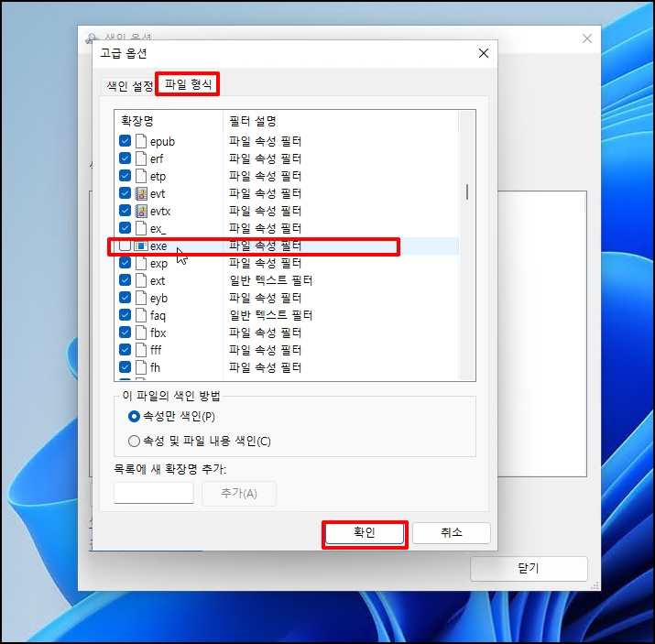Click 일반 텍스트 필터 in ext row

click(271, 280)
